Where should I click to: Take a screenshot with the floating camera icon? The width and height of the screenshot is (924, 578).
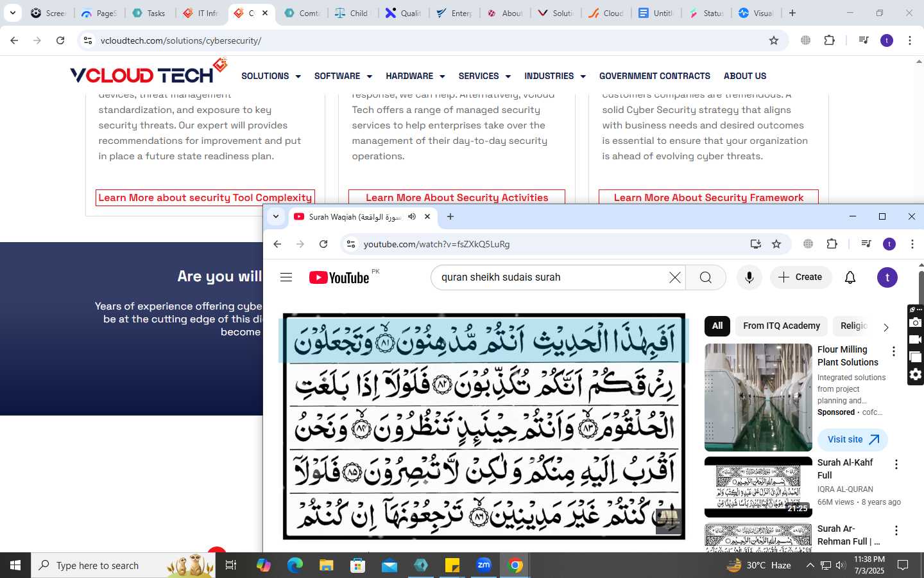916,322
